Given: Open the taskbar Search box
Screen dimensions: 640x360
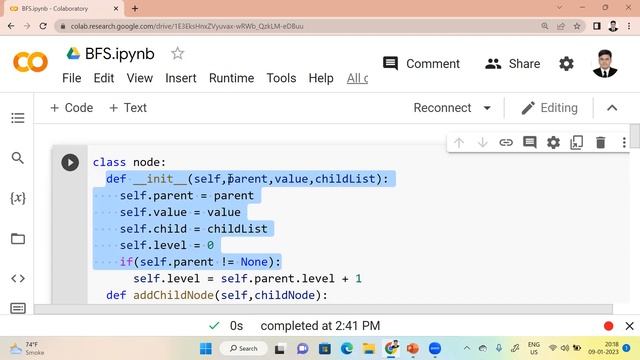Looking at the screenshot, I should pyautogui.click(x=244, y=349).
